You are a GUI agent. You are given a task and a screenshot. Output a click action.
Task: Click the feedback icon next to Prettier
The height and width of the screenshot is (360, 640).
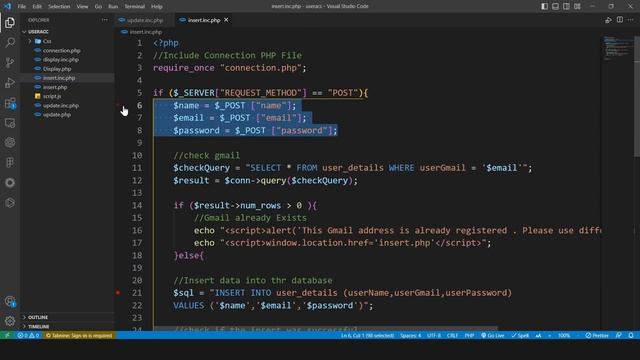click(619, 336)
